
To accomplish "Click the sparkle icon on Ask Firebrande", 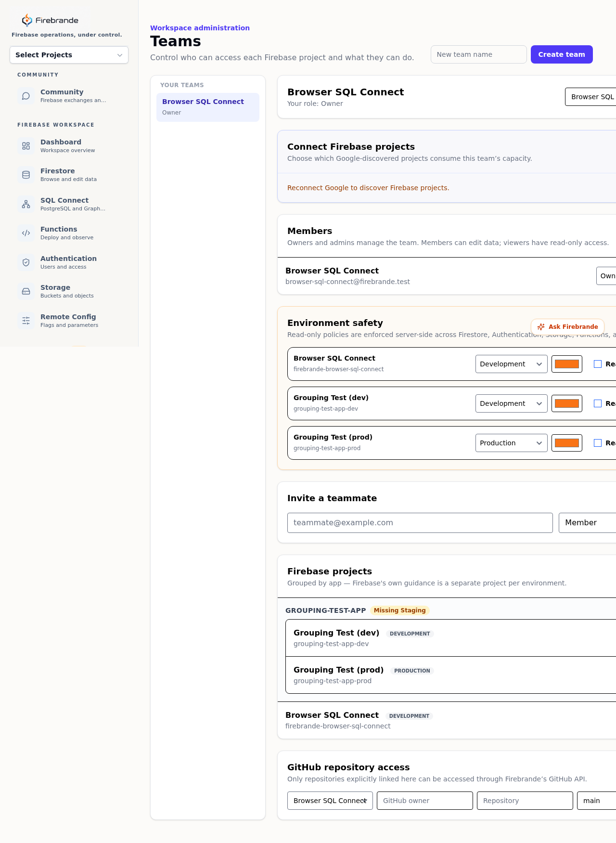I will [541, 326].
